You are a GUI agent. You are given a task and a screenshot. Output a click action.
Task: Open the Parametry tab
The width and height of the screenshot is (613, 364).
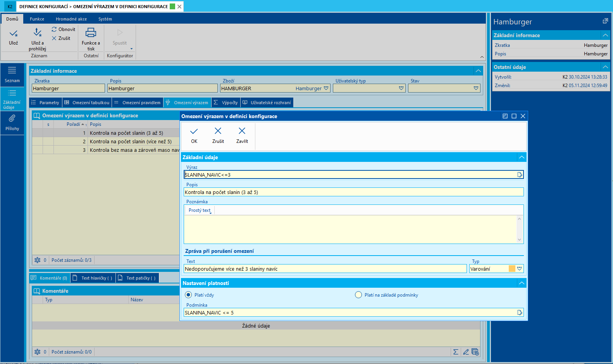(46, 103)
